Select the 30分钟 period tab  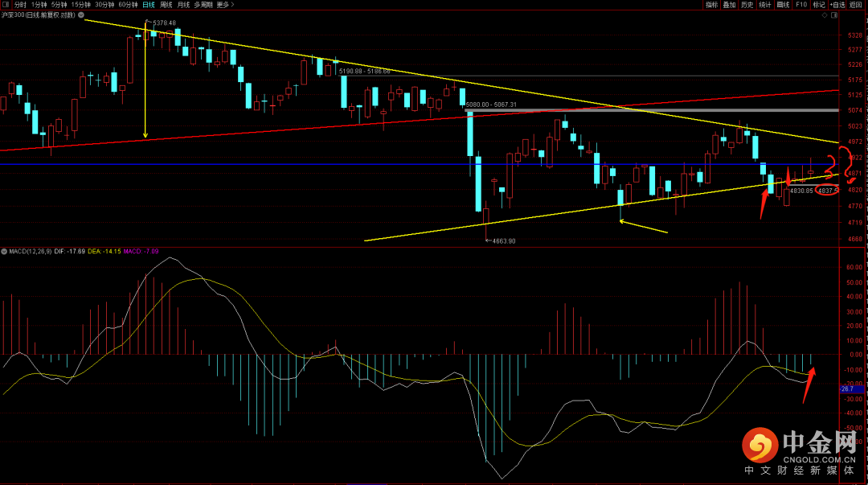(x=104, y=5)
